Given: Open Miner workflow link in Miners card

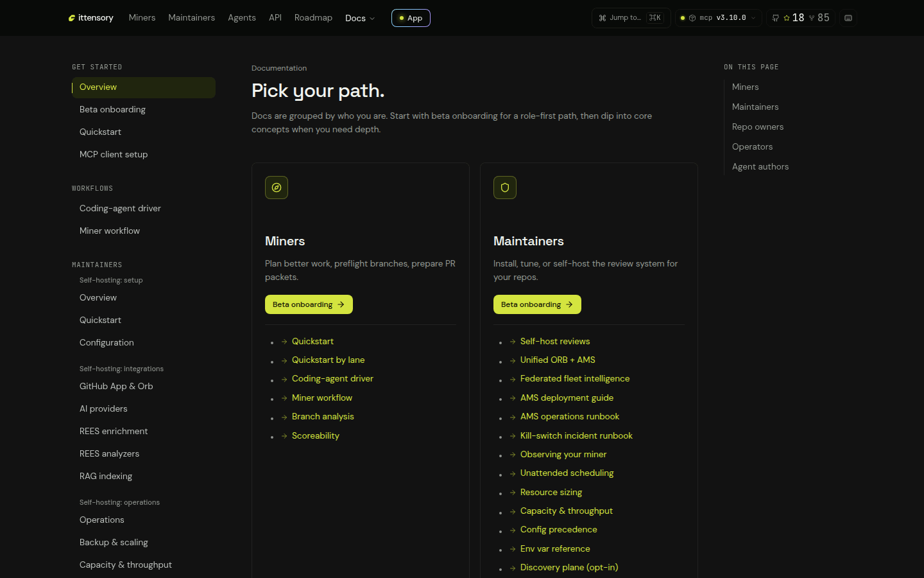Looking at the screenshot, I should click(x=322, y=398).
